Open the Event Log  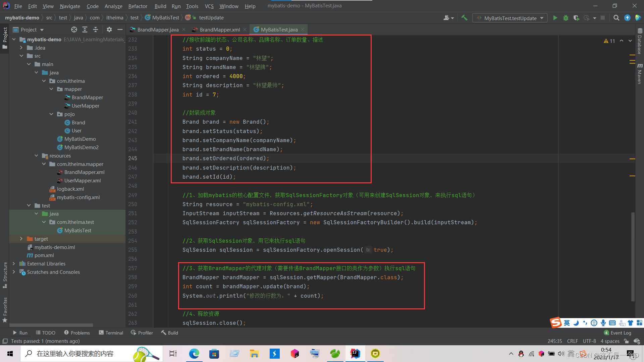pyautogui.click(x=618, y=333)
